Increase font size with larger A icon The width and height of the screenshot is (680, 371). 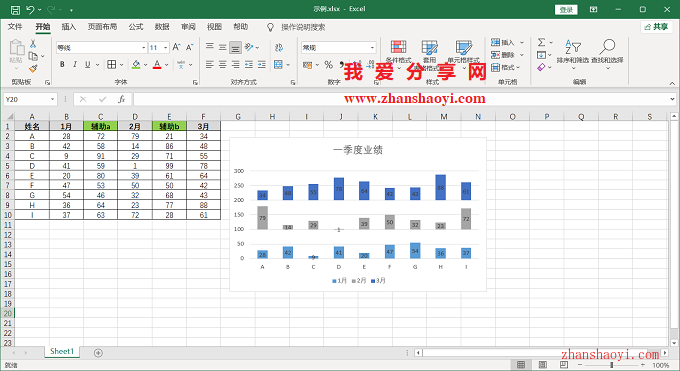click(x=176, y=47)
